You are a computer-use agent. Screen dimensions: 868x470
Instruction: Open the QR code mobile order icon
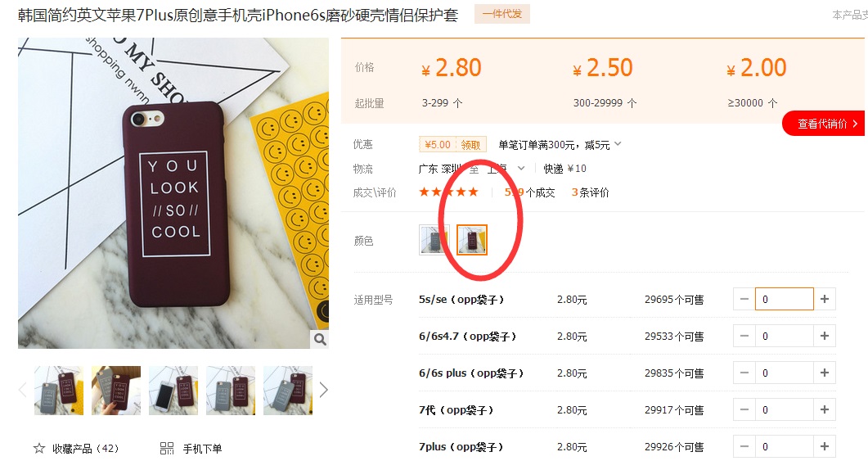pyautogui.click(x=167, y=449)
